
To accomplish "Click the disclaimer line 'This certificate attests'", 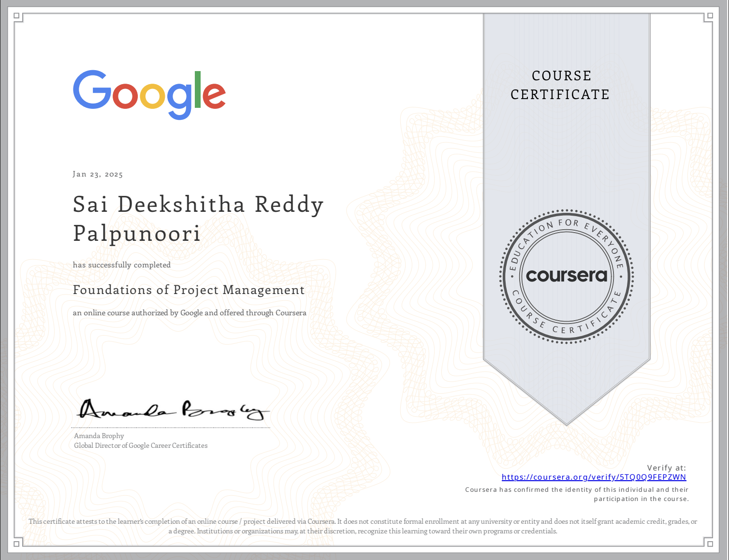I will [363, 521].
